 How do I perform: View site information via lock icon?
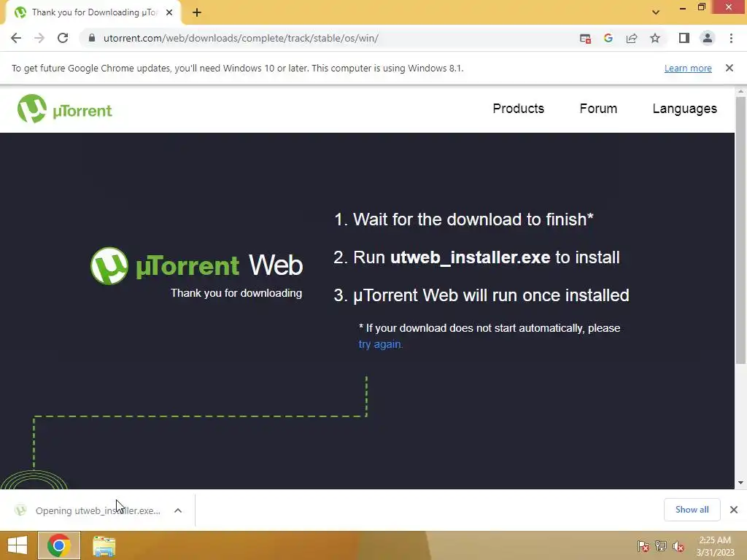coord(92,38)
